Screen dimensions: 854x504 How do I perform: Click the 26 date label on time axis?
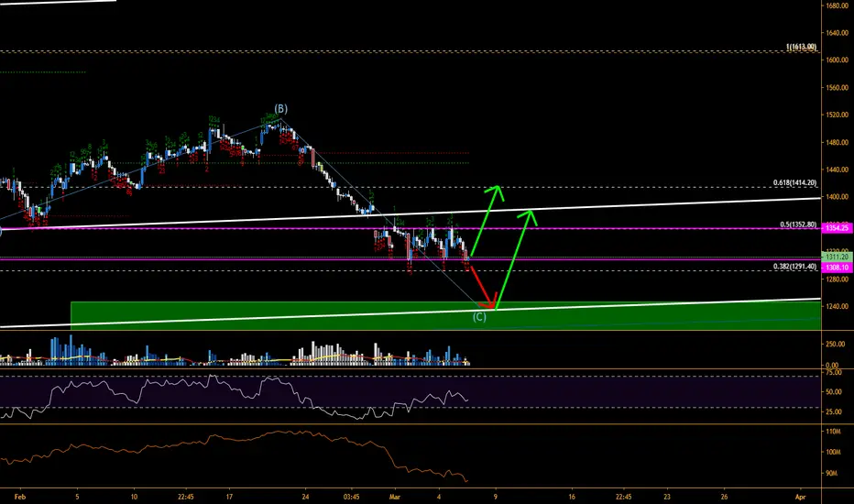coord(725,497)
